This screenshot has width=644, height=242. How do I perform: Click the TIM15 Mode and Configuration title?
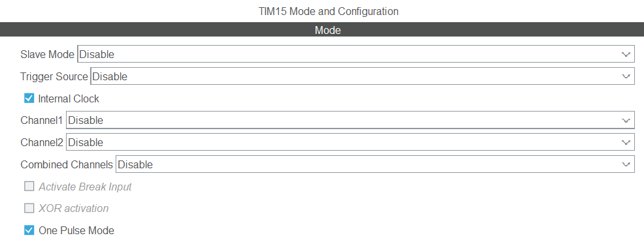click(328, 11)
